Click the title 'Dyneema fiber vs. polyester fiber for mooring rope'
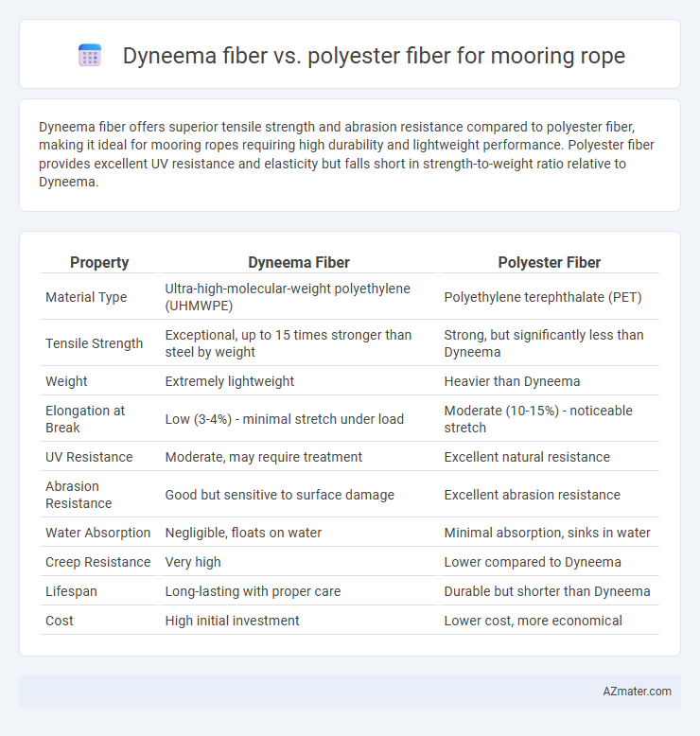 click(x=374, y=56)
